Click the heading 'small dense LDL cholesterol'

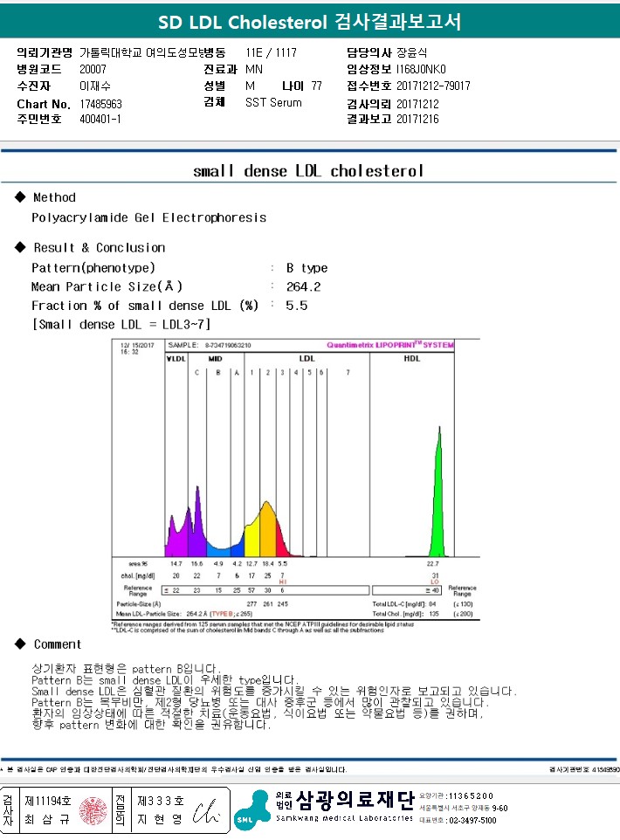click(x=308, y=171)
